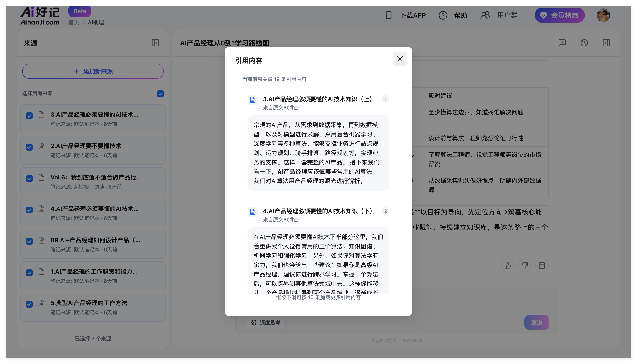Collapse the 来源 sidebar panel icon
Screen dimensions: 637x364
[155, 43]
